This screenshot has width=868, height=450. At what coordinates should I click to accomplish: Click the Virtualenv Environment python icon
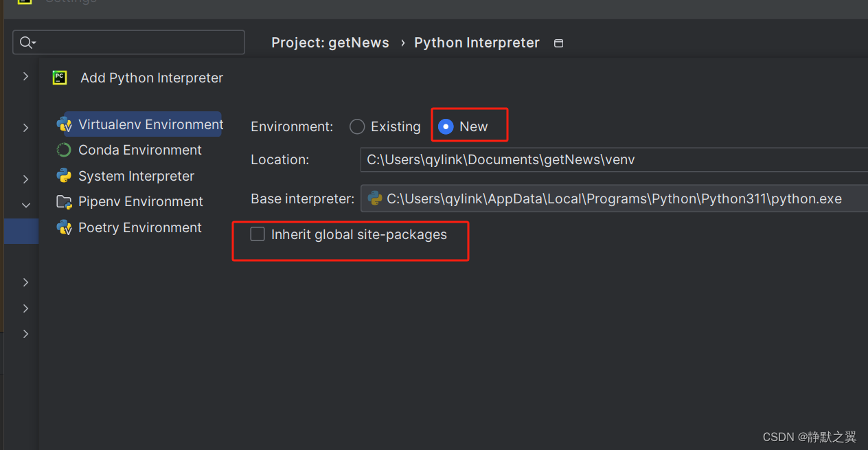pos(65,125)
